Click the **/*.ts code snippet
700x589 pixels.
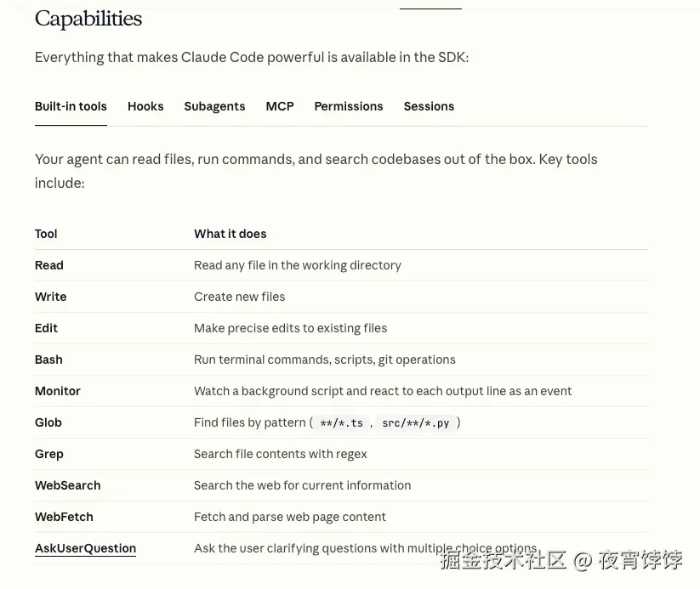point(342,422)
